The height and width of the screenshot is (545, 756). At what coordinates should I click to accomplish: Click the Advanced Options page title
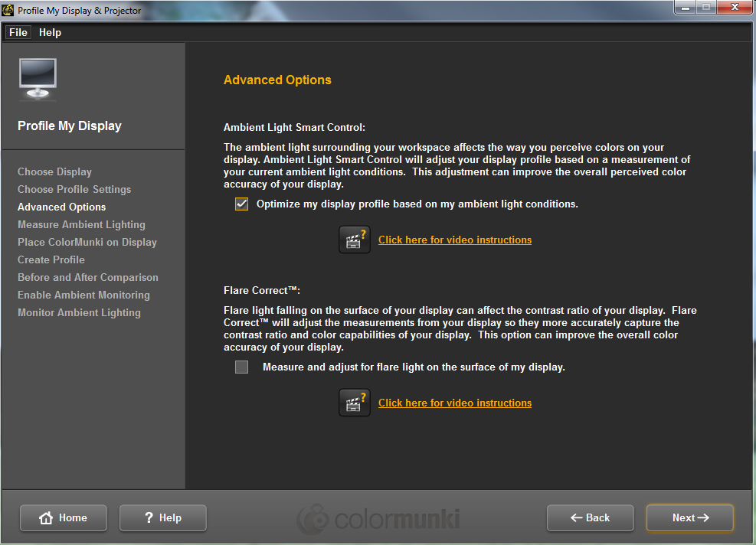coord(277,80)
